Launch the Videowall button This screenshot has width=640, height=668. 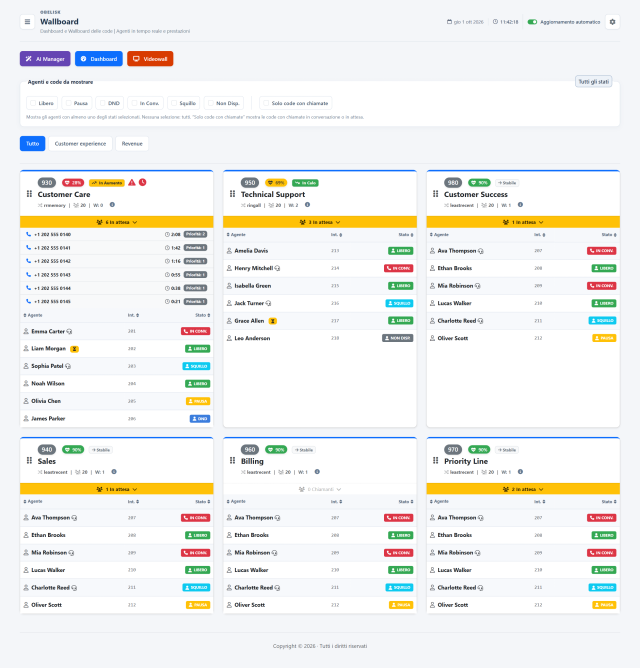pos(150,59)
